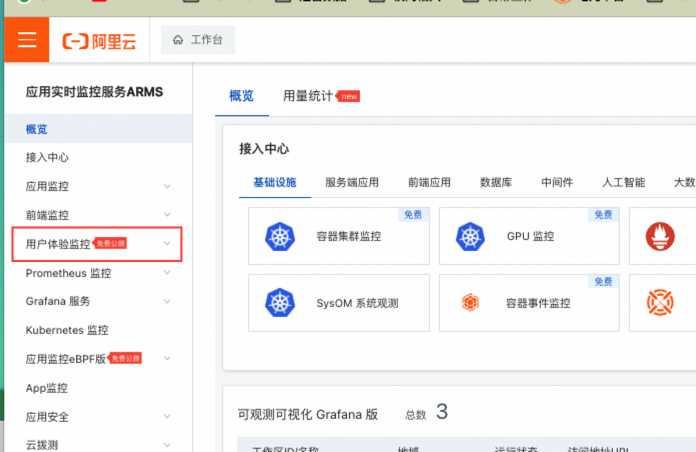Select the 服务端应用 tab
This screenshot has height=452, width=696.
point(352,182)
